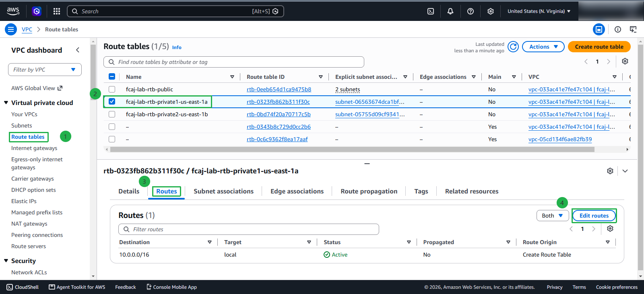The height and width of the screenshot is (294, 644).
Task: Click Create route table button
Action: pyautogui.click(x=599, y=47)
